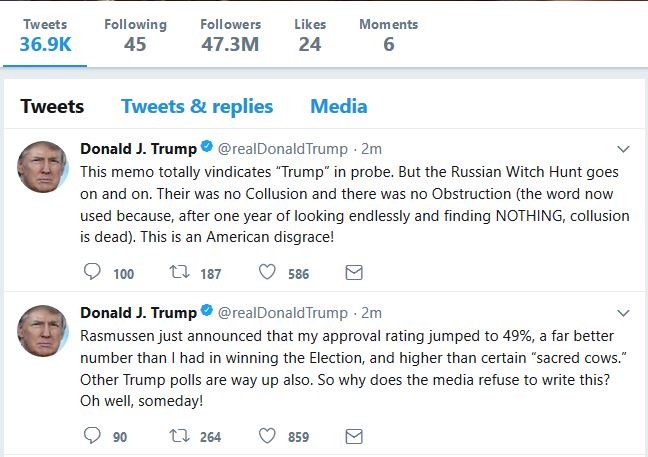Image resolution: width=648 pixels, height=457 pixels.
Task: Like the Rasmussen approval rating tweet
Action: click(x=268, y=435)
